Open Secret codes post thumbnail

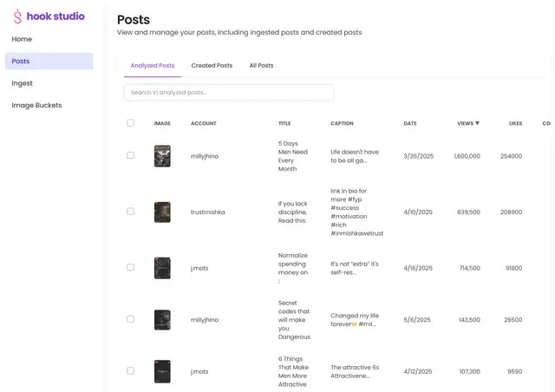(x=162, y=320)
